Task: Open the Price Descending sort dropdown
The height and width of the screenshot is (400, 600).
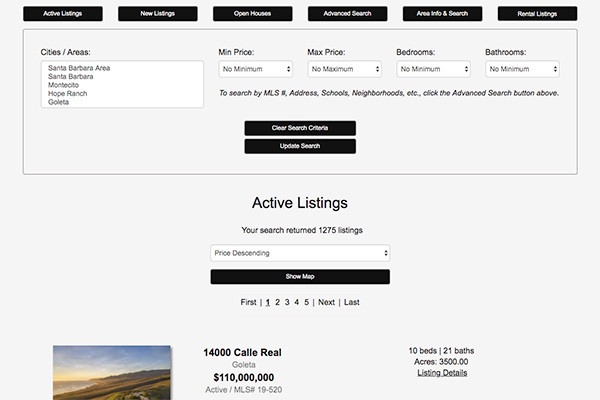Action: 300,253
